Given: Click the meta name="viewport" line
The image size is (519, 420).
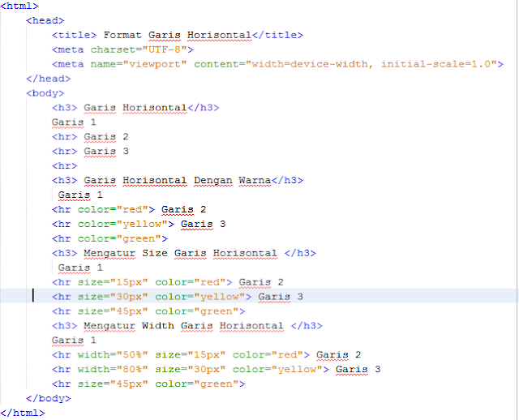Looking at the screenshot, I should point(277,64).
